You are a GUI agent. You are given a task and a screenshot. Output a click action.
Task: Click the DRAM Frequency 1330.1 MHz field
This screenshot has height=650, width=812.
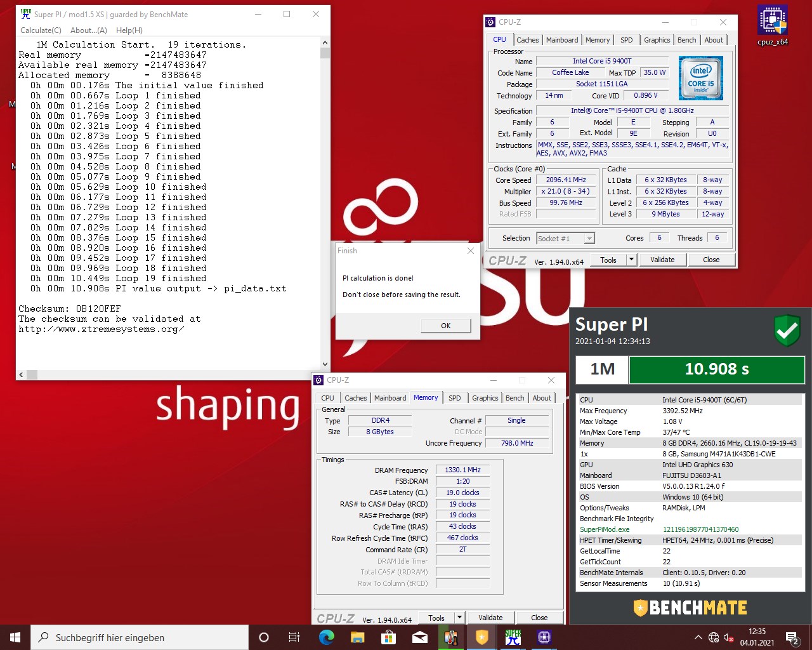tap(462, 470)
